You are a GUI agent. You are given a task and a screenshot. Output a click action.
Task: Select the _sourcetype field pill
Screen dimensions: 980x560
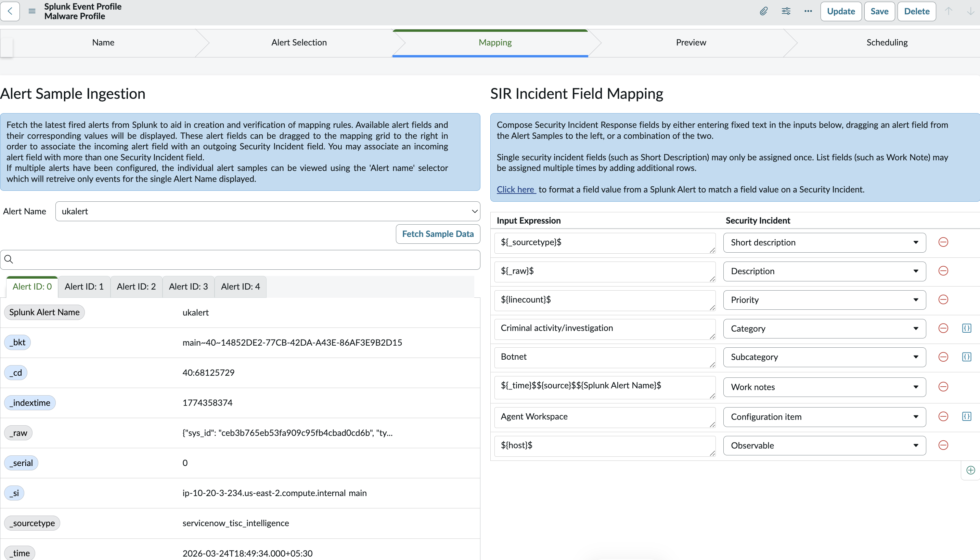(x=32, y=523)
